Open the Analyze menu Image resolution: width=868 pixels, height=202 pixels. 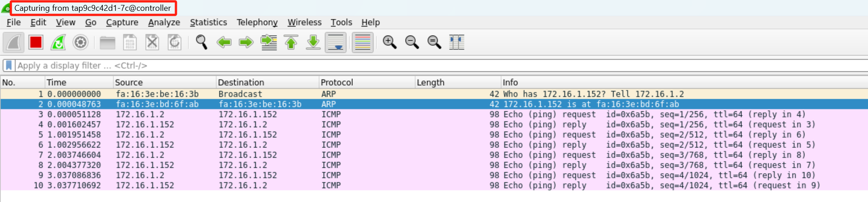click(164, 22)
